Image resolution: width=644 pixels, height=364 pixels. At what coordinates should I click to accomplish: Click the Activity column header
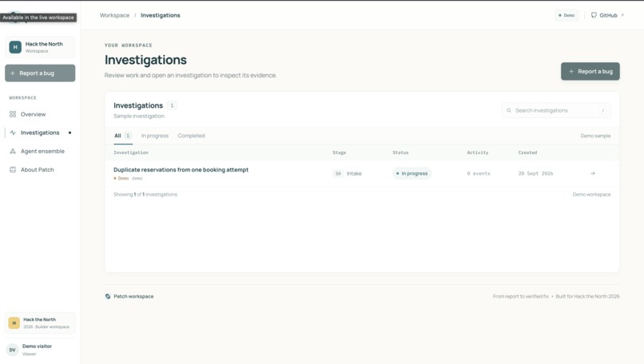point(478,152)
